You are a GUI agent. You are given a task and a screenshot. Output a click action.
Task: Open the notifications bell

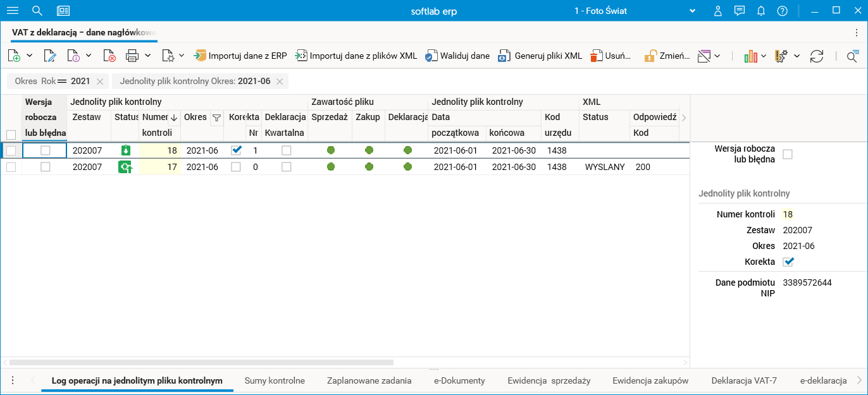coord(761,11)
